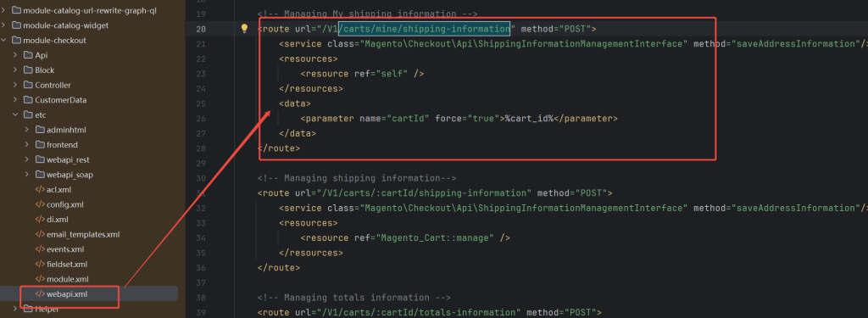Click the folder icon of module-catalog-url-rewrite-graph-ql
The image size is (868, 318).
pyautogui.click(x=16, y=10)
